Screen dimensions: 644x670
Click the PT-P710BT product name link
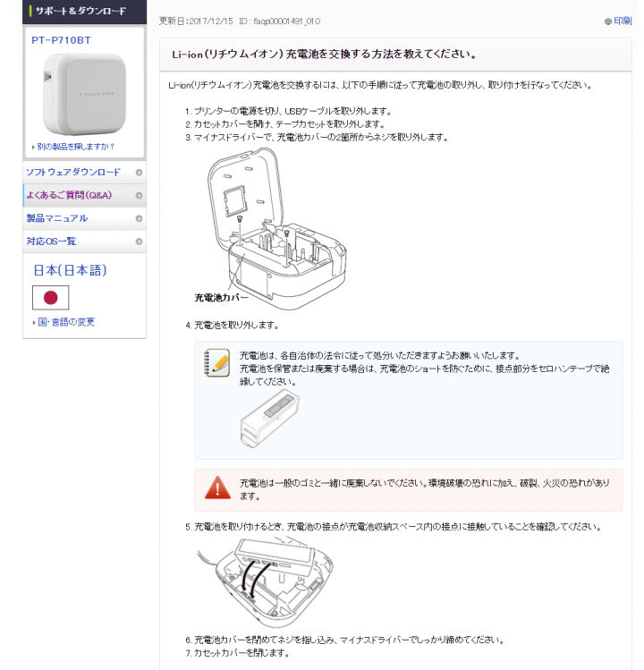[61, 40]
